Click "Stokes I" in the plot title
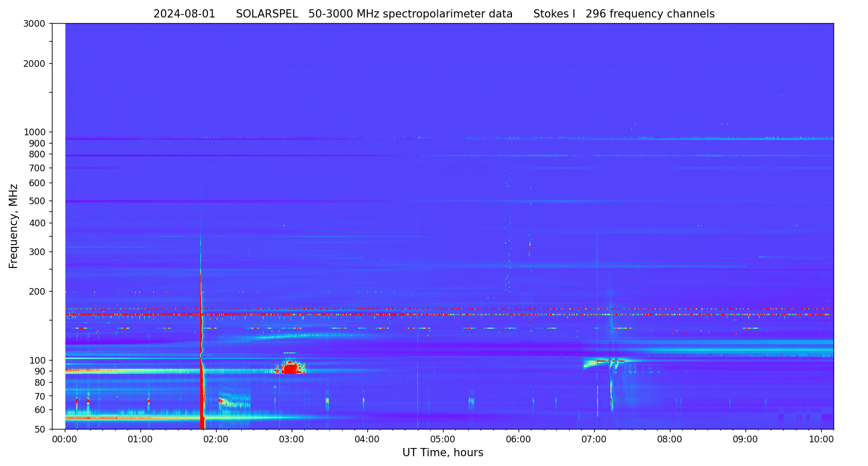This screenshot has width=868, height=466. point(554,14)
